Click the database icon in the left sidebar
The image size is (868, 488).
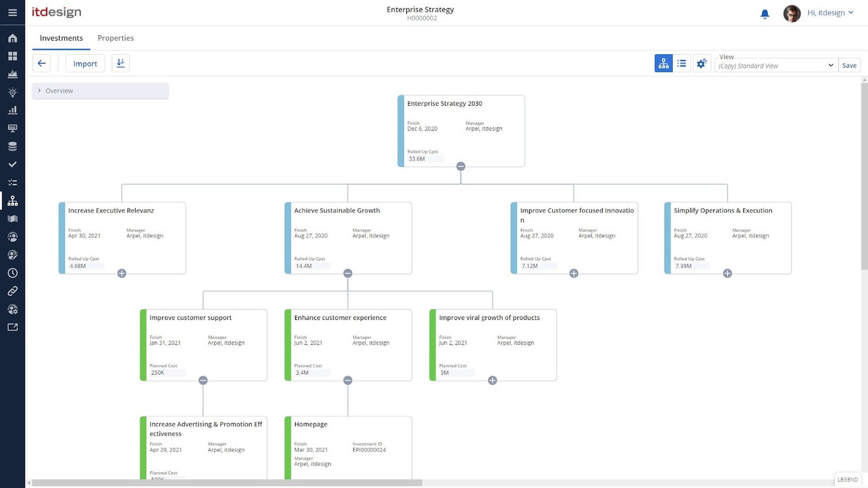(x=12, y=146)
